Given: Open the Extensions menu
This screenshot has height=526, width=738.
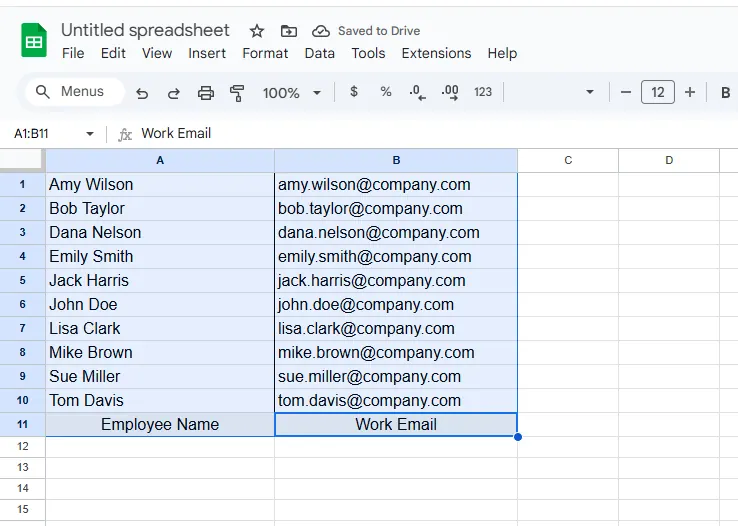Looking at the screenshot, I should coord(436,53).
